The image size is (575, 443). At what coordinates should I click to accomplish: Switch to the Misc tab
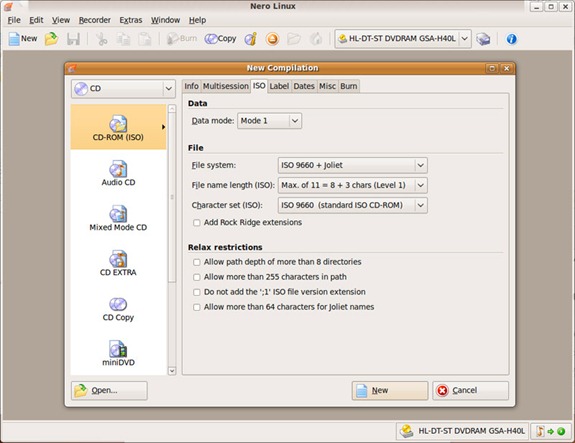(x=327, y=86)
